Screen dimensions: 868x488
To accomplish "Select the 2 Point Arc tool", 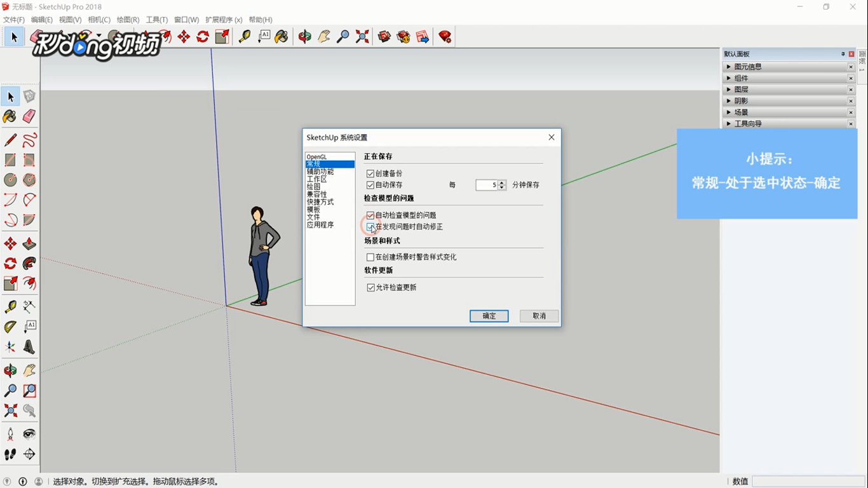I will pyautogui.click(x=29, y=200).
